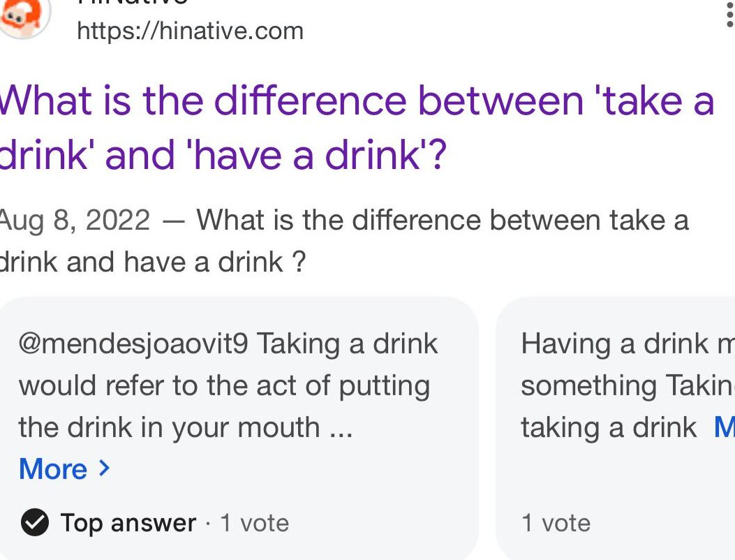Image resolution: width=735 pixels, height=560 pixels.
Task: Click the snippet 'drink and have a drink ?'
Action: click(x=152, y=263)
